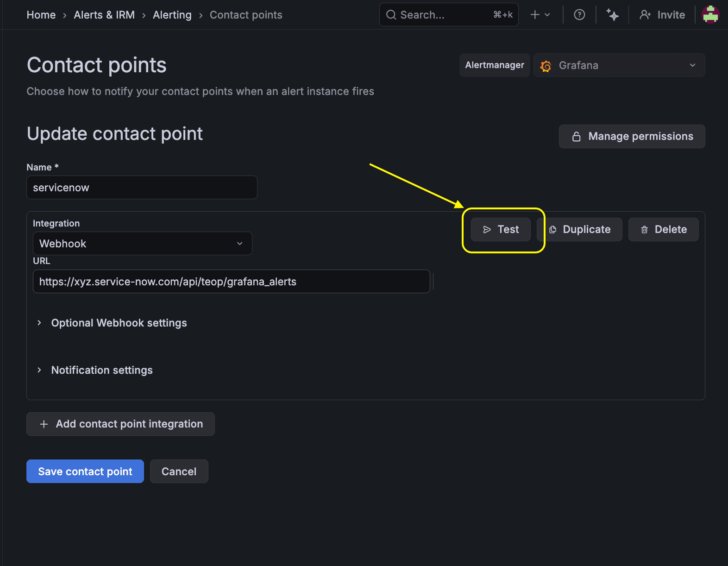Save contact point
Viewport: 728px width, 566px height.
point(85,472)
